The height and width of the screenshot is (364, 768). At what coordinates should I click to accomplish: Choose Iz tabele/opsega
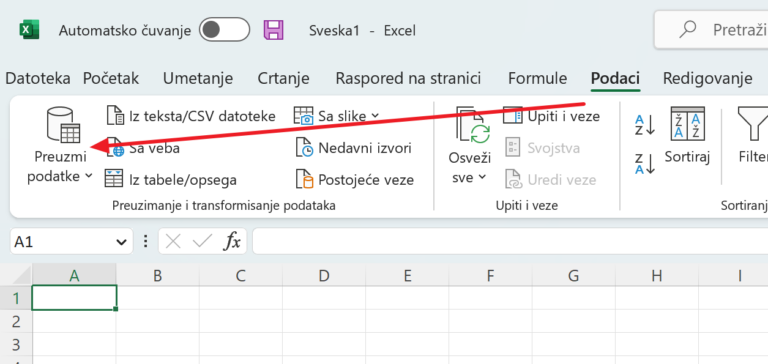click(171, 180)
